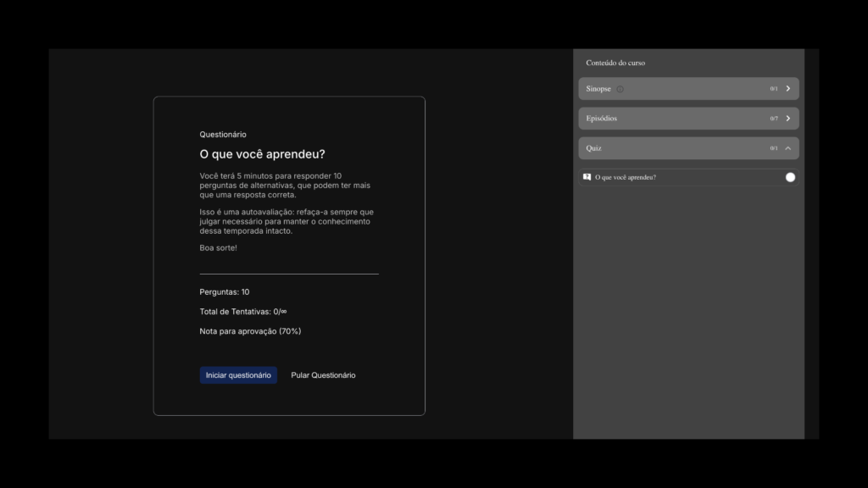868x488 pixels.
Task: Click the card heading "O que você aprendeu?"
Action: coord(262,154)
